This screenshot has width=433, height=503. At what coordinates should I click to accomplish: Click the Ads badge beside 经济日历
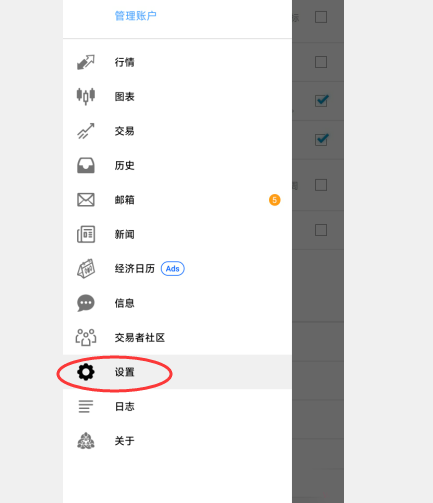click(x=173, y=269)
